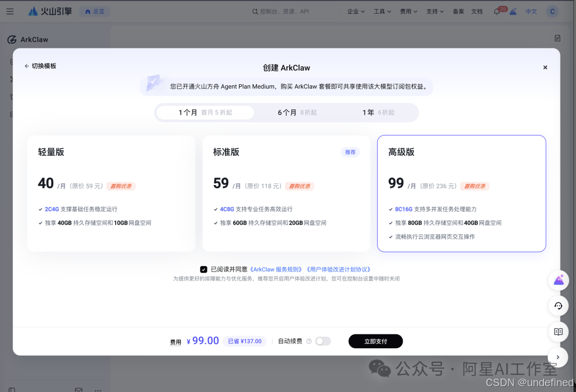Click the 推荐 badge on 标准版
576x392 pixels.
(350, 152)
